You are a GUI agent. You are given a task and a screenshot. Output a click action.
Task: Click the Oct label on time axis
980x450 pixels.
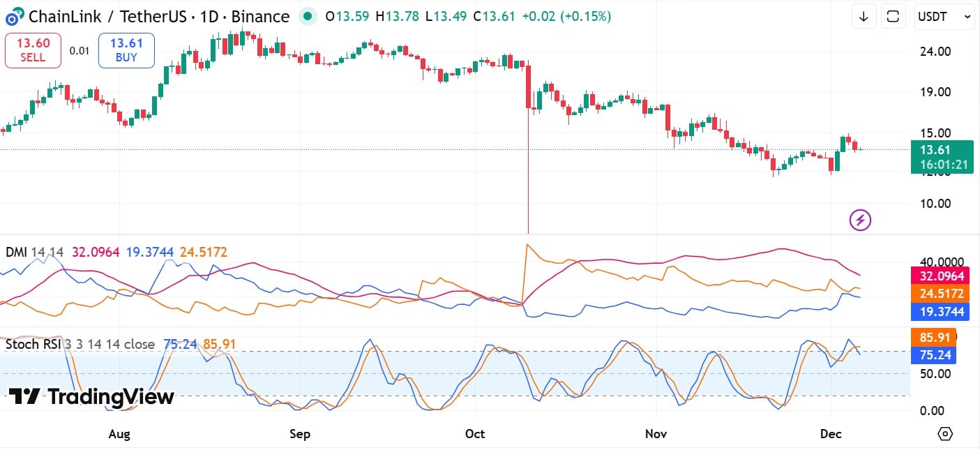[x=475, y=434]
